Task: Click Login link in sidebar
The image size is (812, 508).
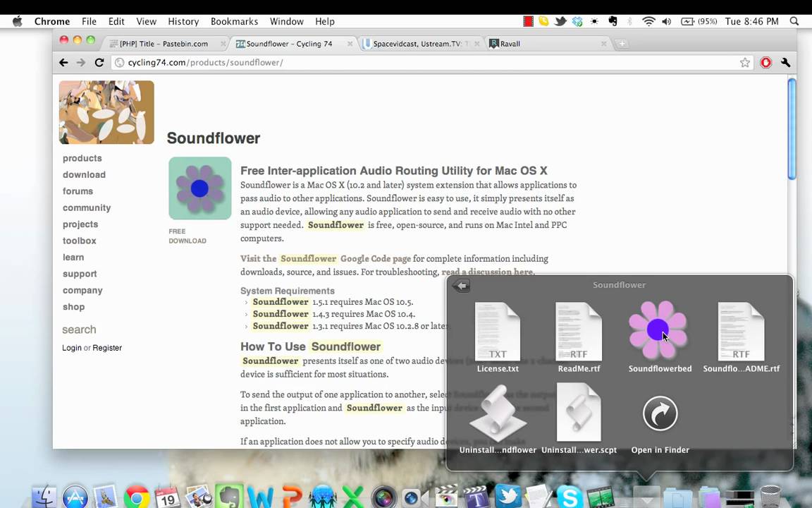Action: pos(71,348)
